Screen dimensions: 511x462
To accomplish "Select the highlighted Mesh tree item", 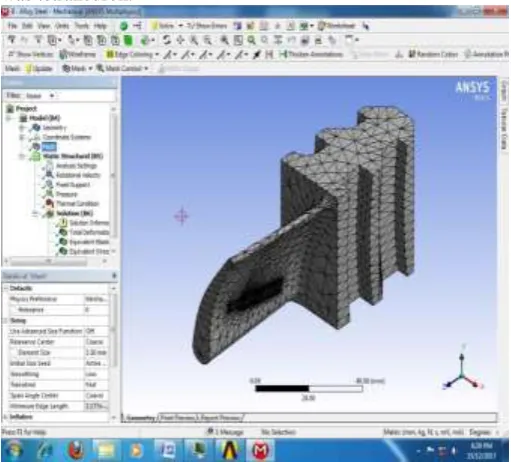I will 49,147.
